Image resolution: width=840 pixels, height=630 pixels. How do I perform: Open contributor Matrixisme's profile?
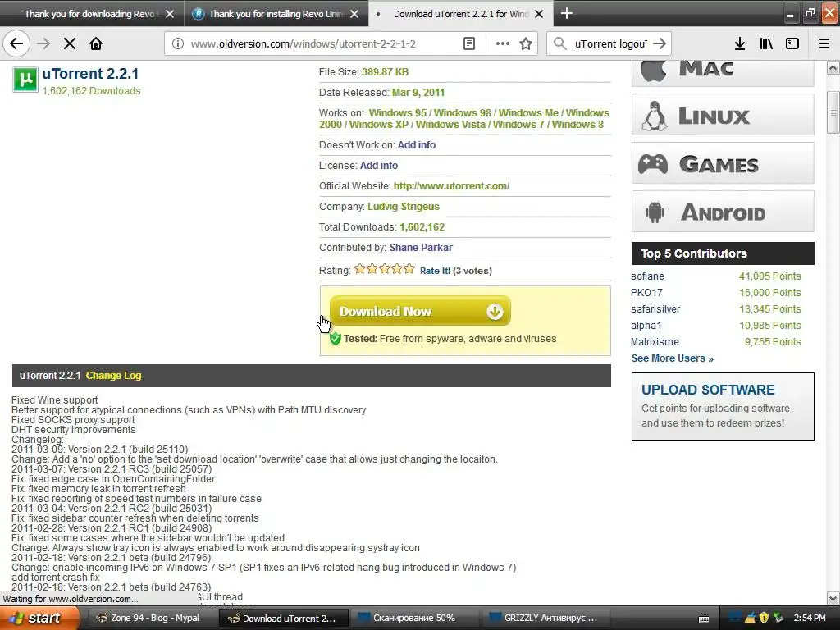655,342
